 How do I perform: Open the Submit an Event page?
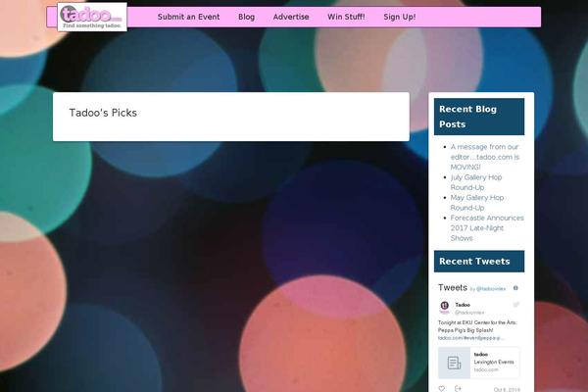pos(188,17)
